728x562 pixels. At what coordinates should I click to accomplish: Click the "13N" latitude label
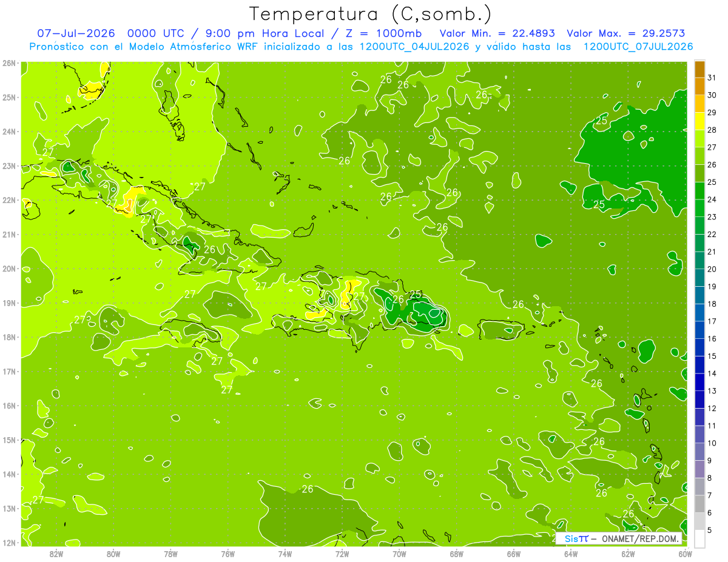coord(9,508)
